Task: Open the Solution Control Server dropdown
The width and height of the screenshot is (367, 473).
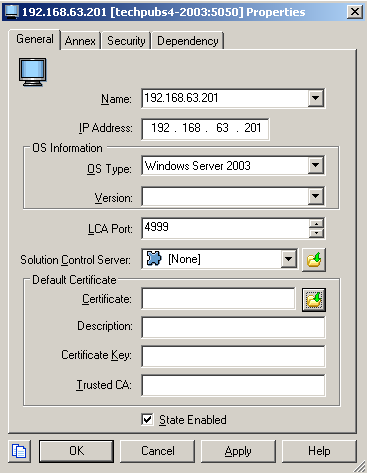Action: tap(288, 259)
